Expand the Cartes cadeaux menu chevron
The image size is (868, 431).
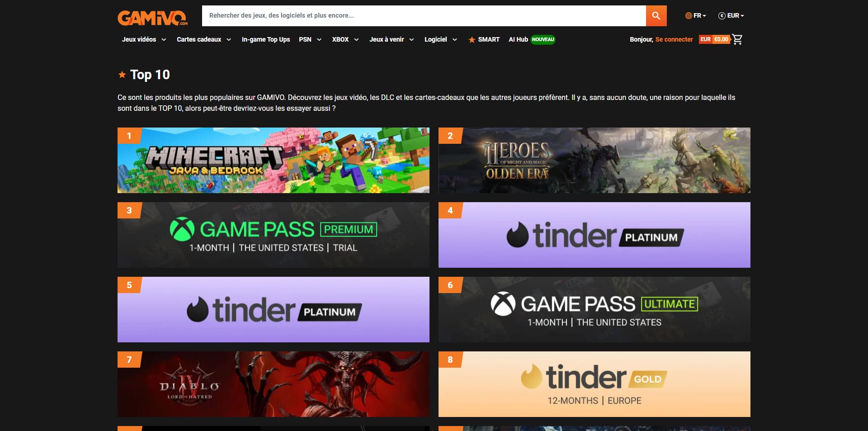229,40
